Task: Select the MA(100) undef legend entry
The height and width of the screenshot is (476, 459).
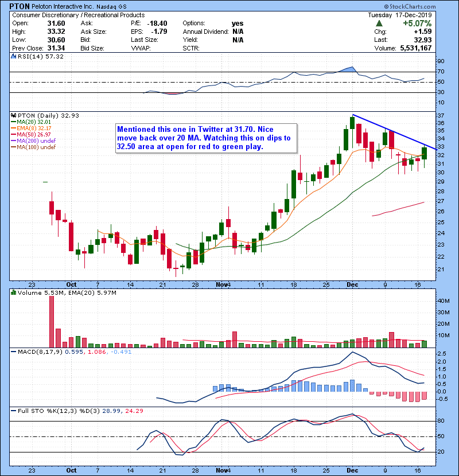Action: 33,147
